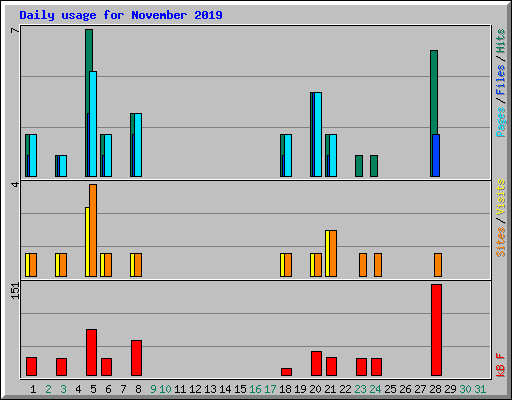
Task: Click the y-axis value '151'
Action: pyautogui.click(x=15, y=291)
